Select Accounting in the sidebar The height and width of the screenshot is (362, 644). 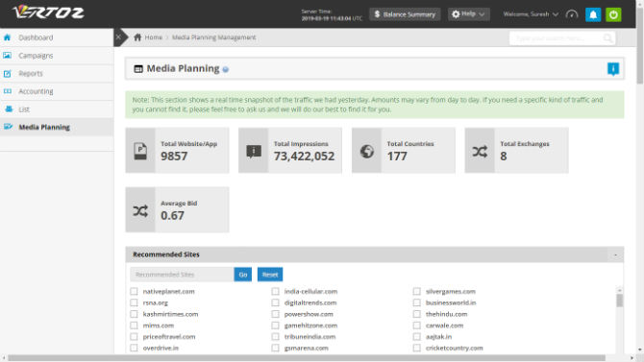(57, 91)
